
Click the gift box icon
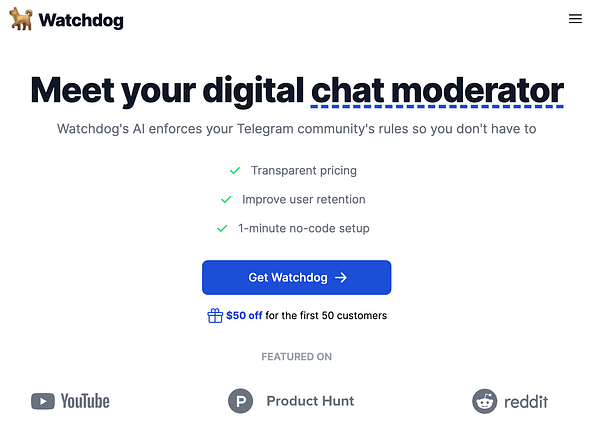215,316
